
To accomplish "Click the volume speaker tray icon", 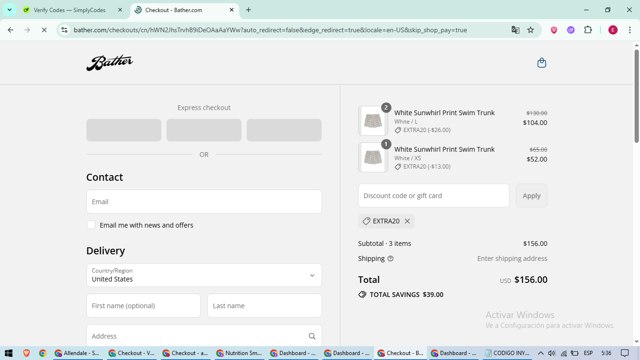I will pos(551,353).
